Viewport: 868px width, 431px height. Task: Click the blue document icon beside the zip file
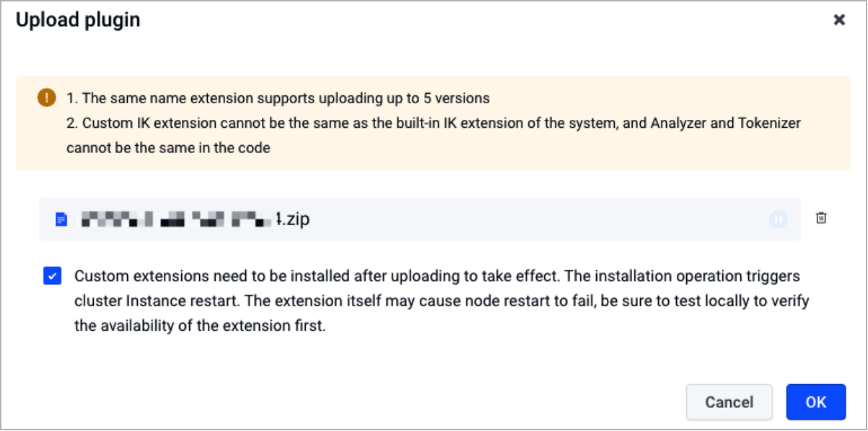[61, 219]
